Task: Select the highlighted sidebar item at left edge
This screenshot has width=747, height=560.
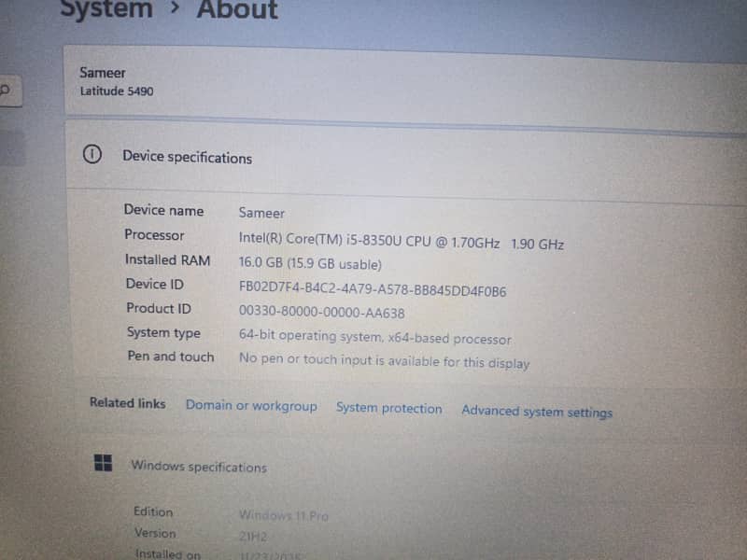Action: (11, 147)
